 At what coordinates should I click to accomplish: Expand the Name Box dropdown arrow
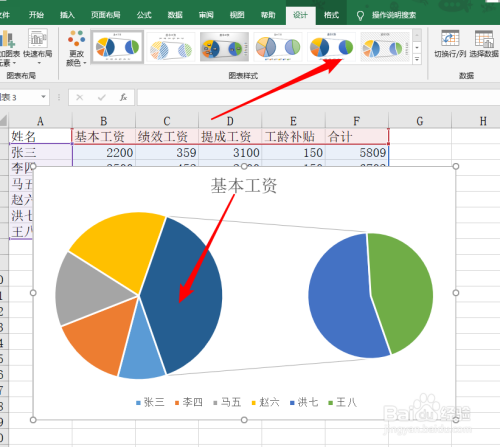point(43,97)
